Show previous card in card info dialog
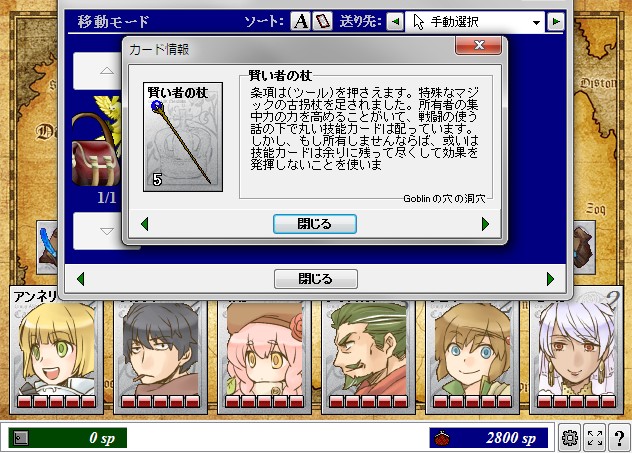This screenshot has width=632, height=453. click(x=145, y=224)
